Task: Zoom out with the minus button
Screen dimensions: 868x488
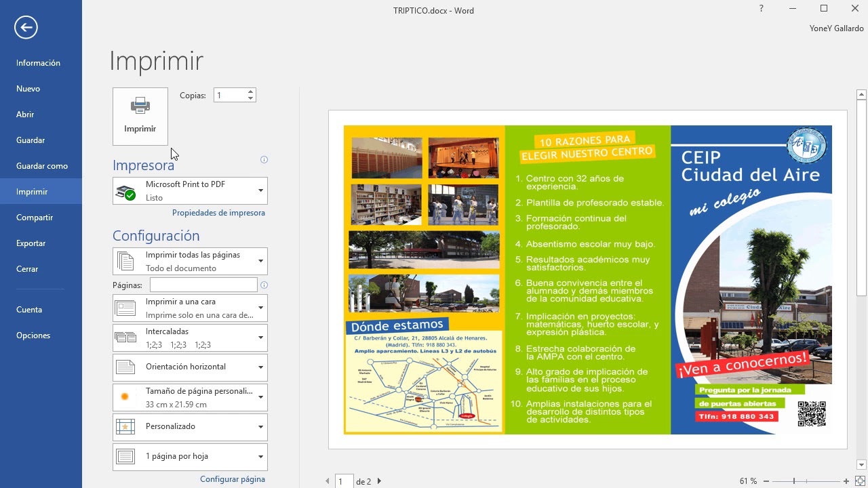Action: coord(766,481)
